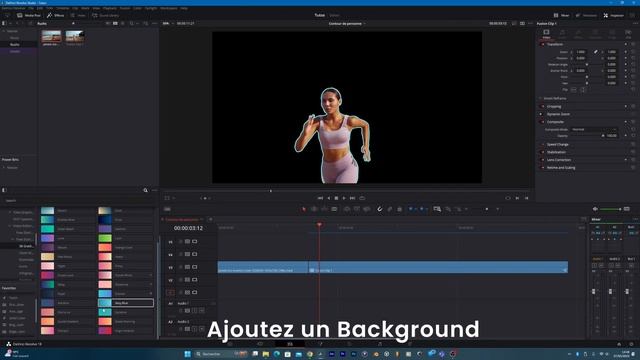Toggle the Lens Correction enable switch
The width and height of the screenshot is (640, 360).
[x=542, y=160]
